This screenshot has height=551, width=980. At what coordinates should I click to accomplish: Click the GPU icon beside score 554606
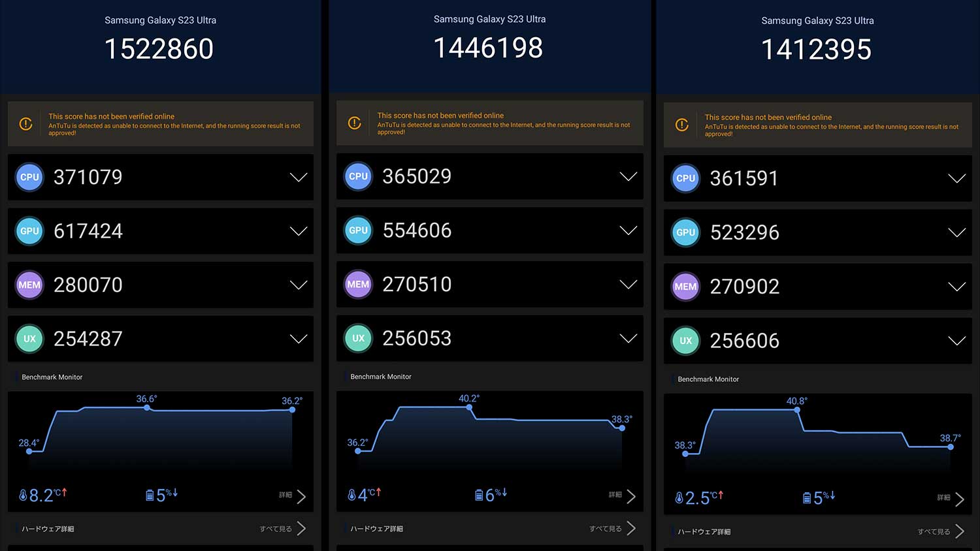tap(358, 230)
